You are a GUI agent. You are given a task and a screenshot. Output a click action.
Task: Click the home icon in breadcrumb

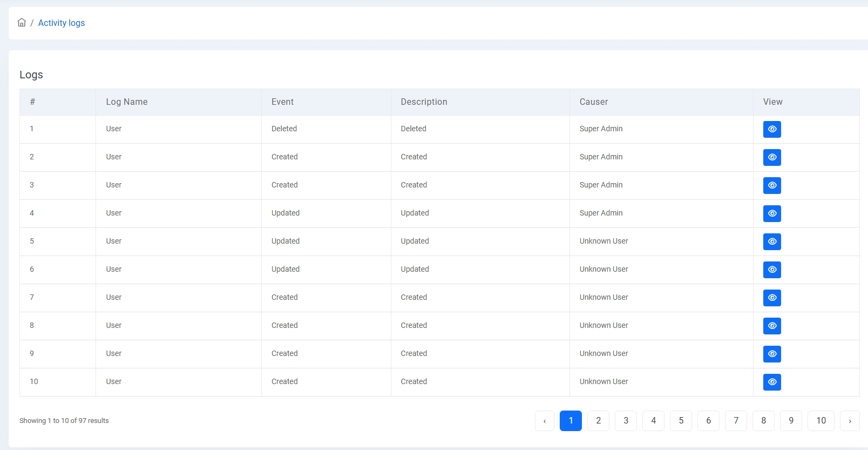(x=22, y=23)
